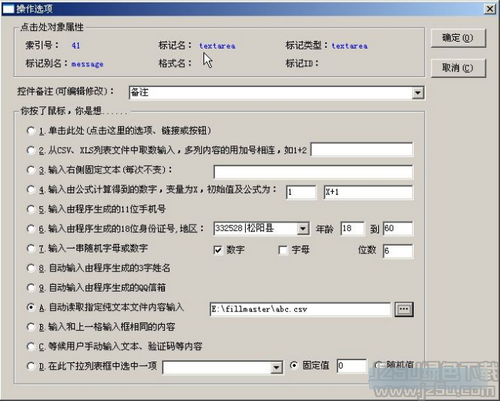Close the 操作选项 dialog window
The width and height of the screenshot is (500, 401).
[x=490, y=9]
